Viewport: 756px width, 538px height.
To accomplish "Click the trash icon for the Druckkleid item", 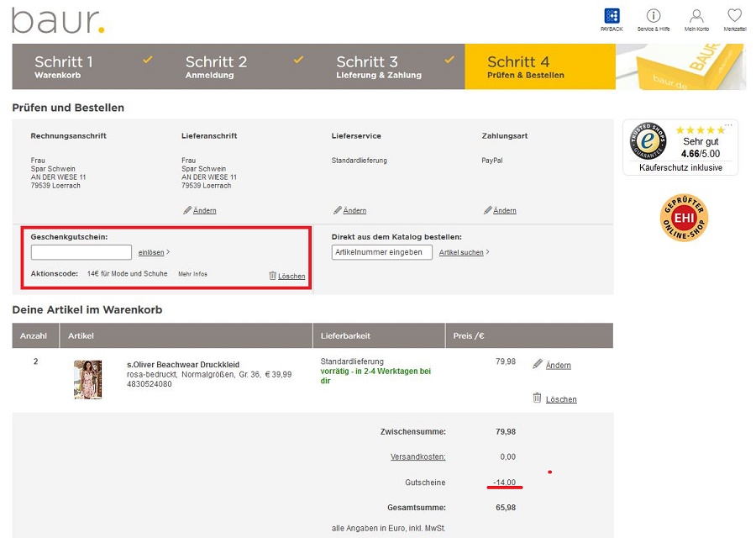I will [537, 398].
